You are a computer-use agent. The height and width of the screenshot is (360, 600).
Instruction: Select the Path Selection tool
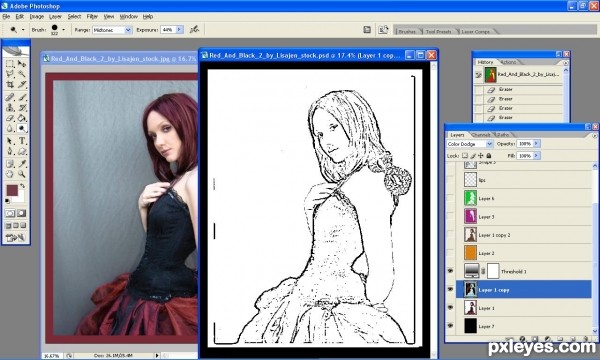[10, 141]
